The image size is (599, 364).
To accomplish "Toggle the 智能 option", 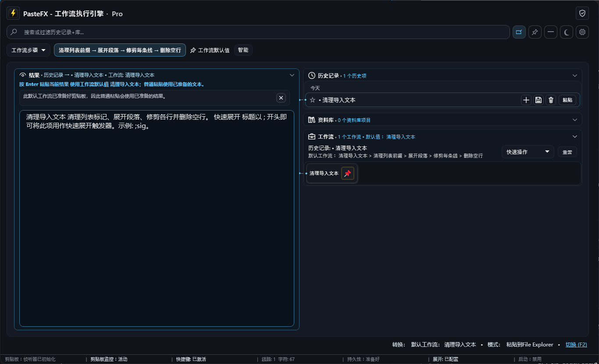I will click(243, 50).
